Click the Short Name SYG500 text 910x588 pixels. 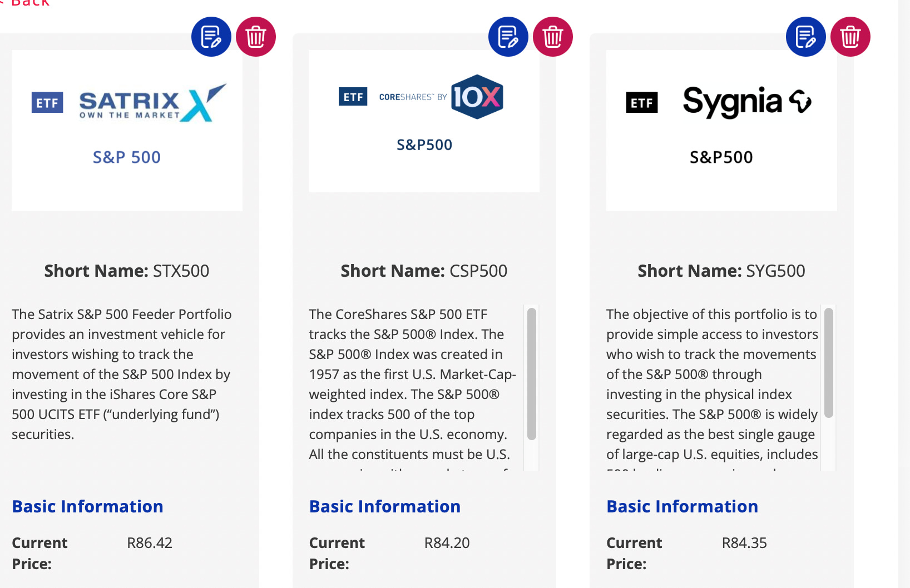(721, 271)
